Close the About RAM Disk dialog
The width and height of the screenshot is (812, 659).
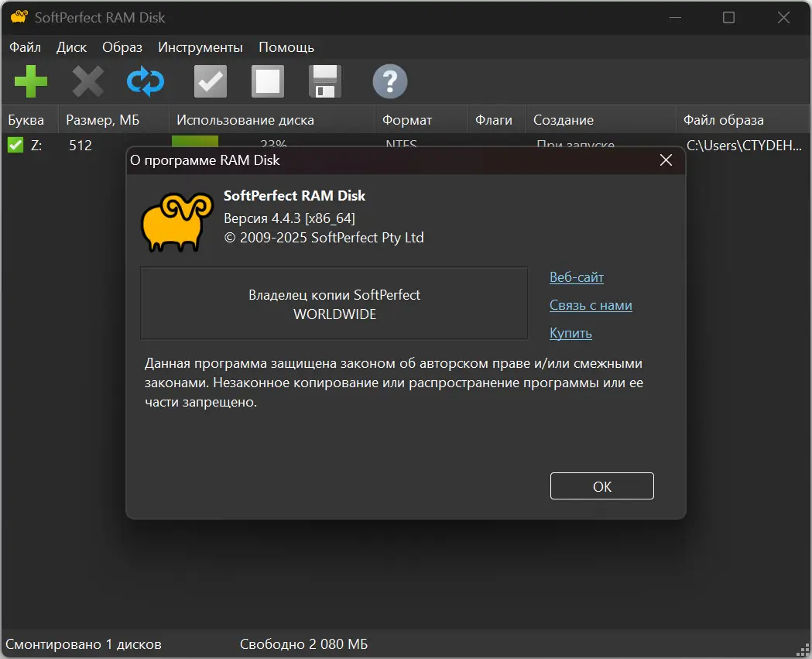[x=666, y=160]
